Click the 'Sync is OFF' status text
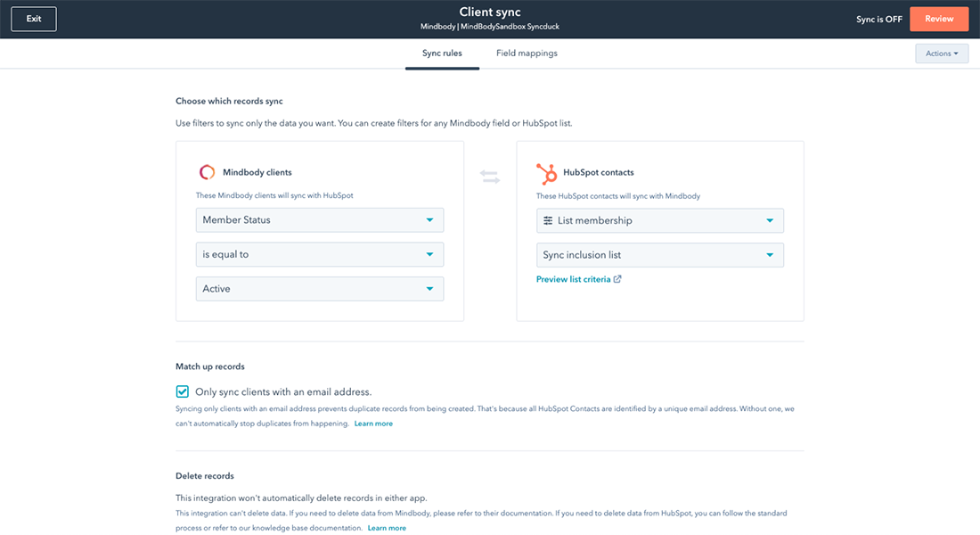Viewport: 980px width, 535px height. 878,20
